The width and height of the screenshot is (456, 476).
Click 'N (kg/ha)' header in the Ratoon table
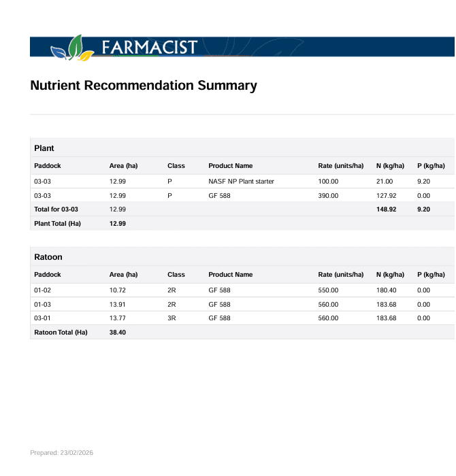(x=390, y=275)
